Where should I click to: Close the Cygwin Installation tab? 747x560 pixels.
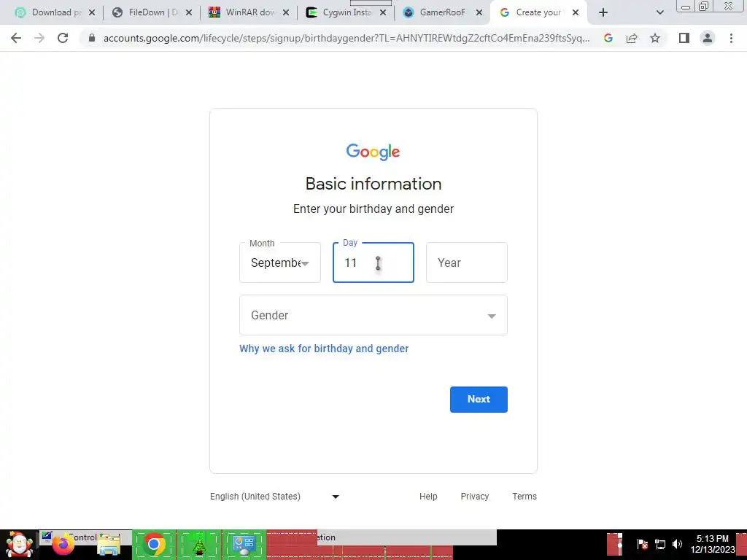coord(383,12)
